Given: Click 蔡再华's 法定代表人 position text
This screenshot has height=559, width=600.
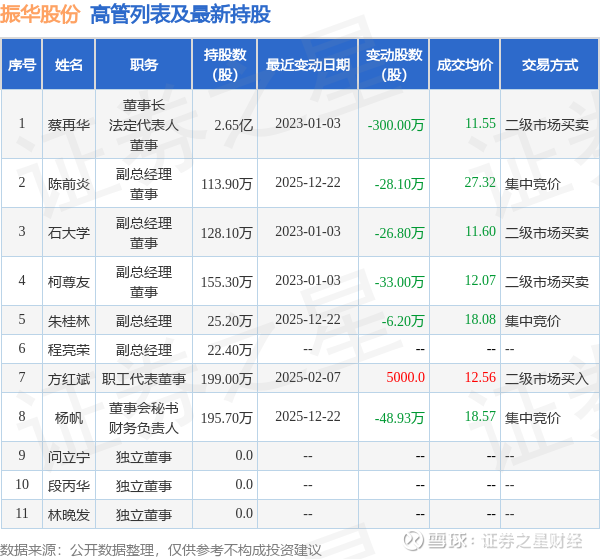Looking at the screenshot, I should 144,125.
